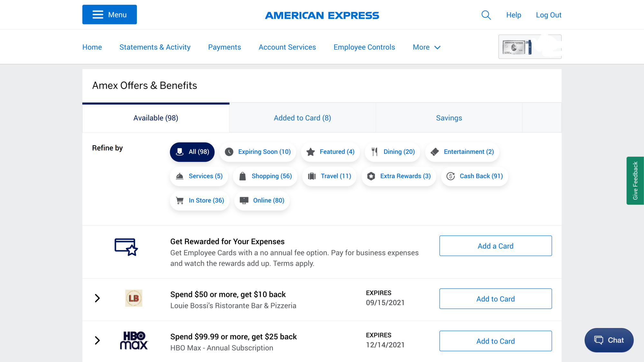Open the Give Feedback side tab
644x362 pixels.
click(x=635, y=181)
